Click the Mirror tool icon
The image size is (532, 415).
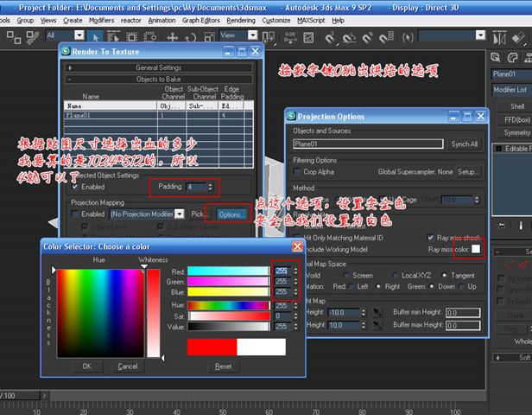tap(499, 38)
